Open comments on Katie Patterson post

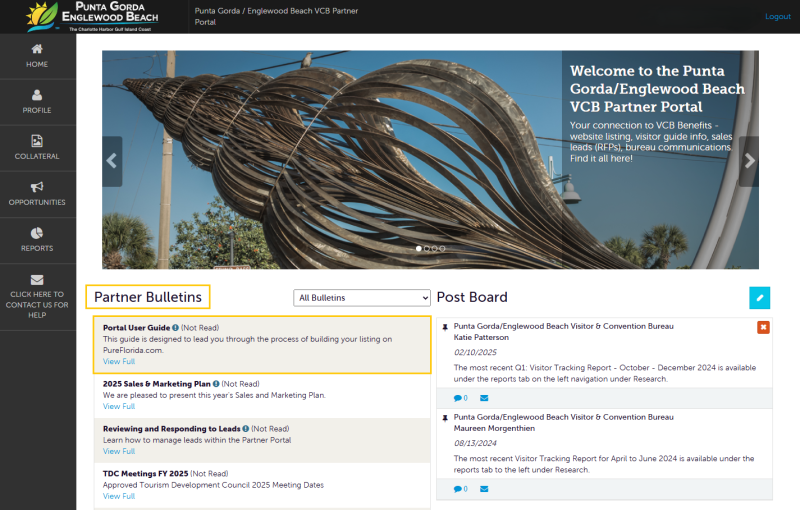460,398
